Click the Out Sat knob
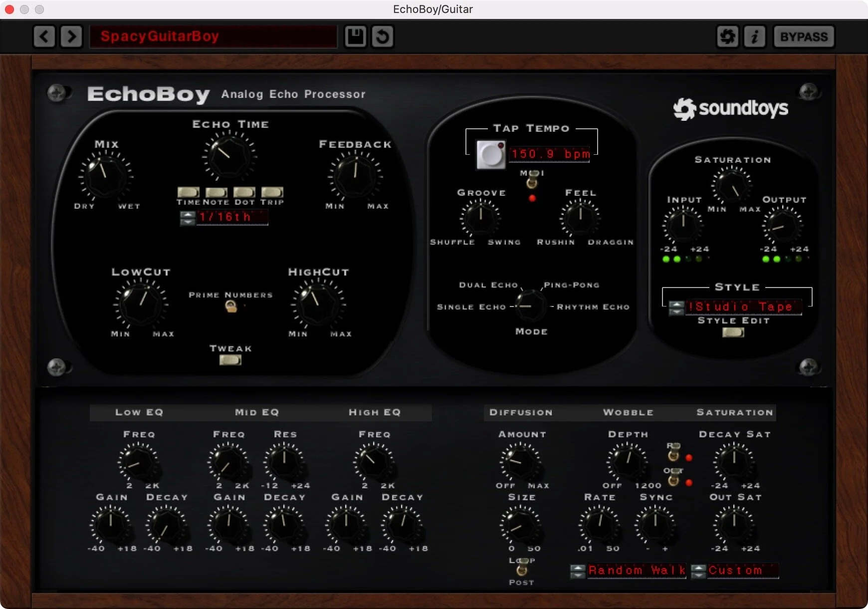 [734, 524]
